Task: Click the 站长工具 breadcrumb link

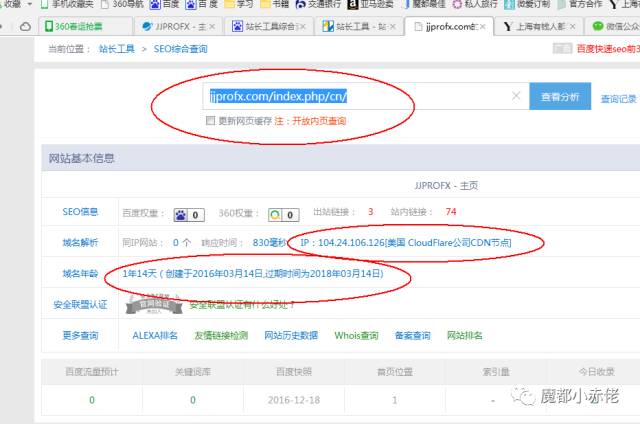Action: click(x=117, y=49)
